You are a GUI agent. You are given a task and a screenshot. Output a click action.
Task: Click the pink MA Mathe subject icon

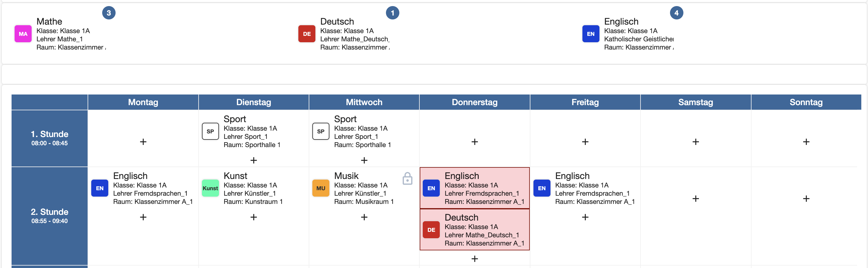pyautogui.click(x=23, y=34)
